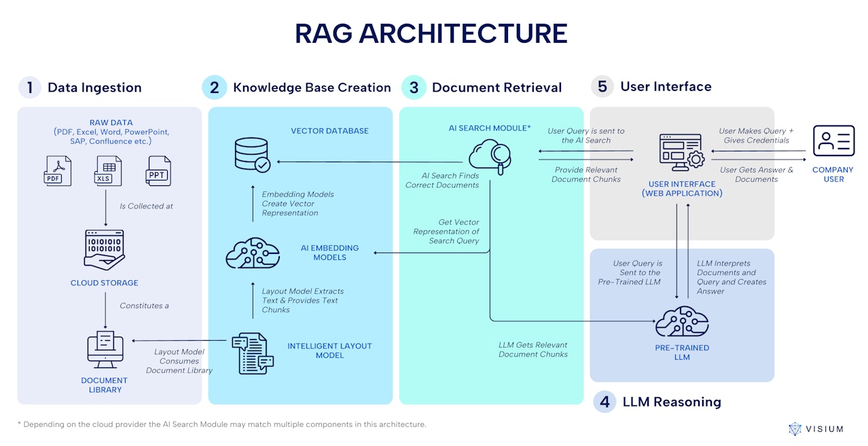Click 'User Query is sent to the AI Search' caption
Screen dimensions: 868x446
coord(586,136)
